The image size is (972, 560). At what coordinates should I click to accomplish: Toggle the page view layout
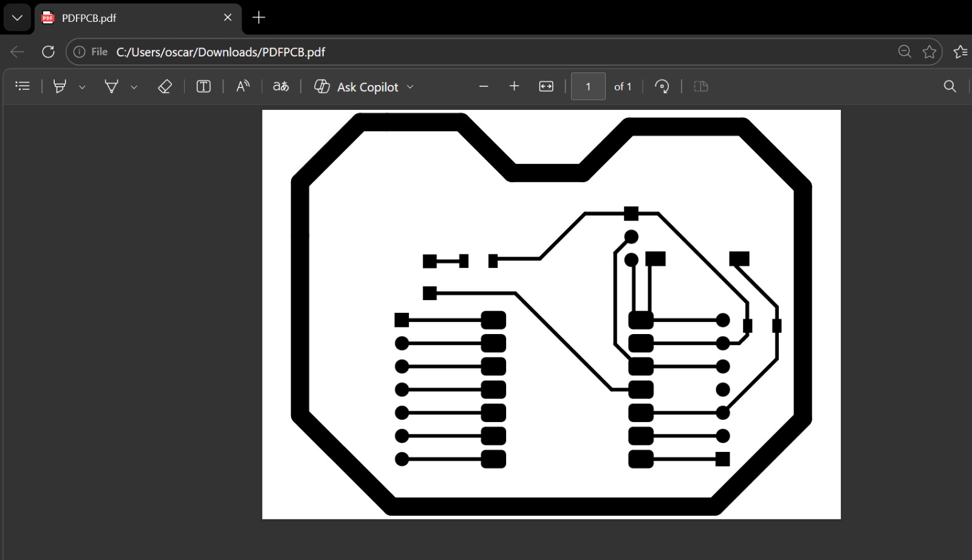701,86
